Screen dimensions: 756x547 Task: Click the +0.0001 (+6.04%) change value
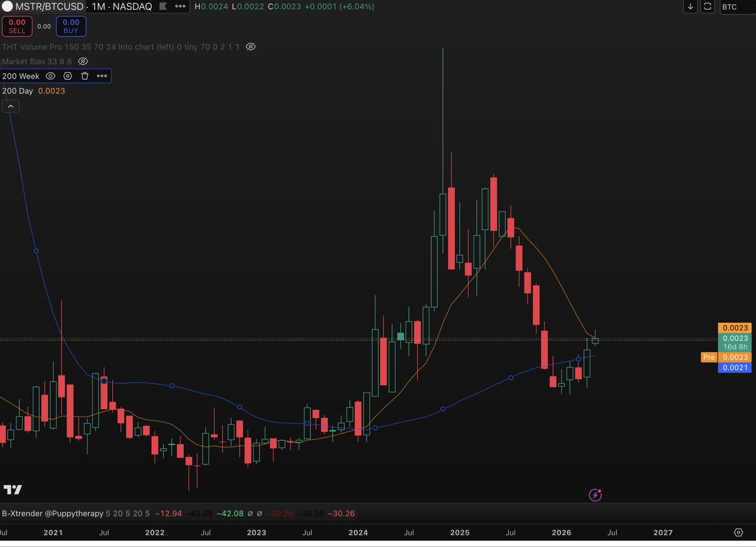[341, 7]
